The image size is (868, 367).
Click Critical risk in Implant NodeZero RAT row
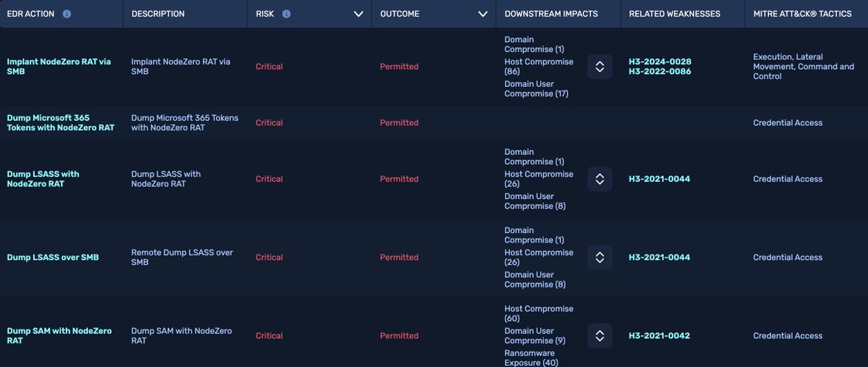tap(269, 67)
